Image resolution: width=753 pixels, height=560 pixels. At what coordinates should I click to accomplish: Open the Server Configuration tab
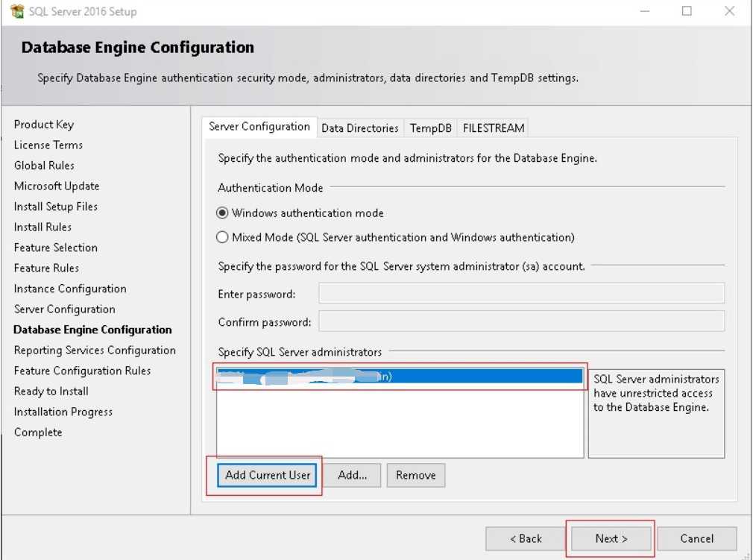[259, 127]
